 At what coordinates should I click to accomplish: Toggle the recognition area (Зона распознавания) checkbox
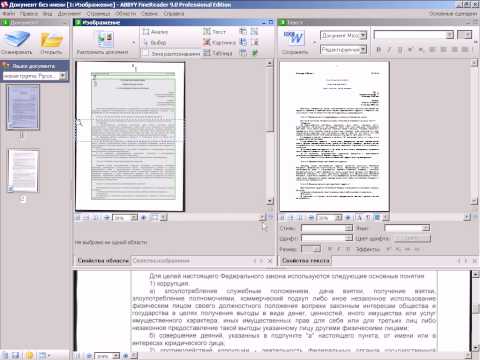pos(145,53)
